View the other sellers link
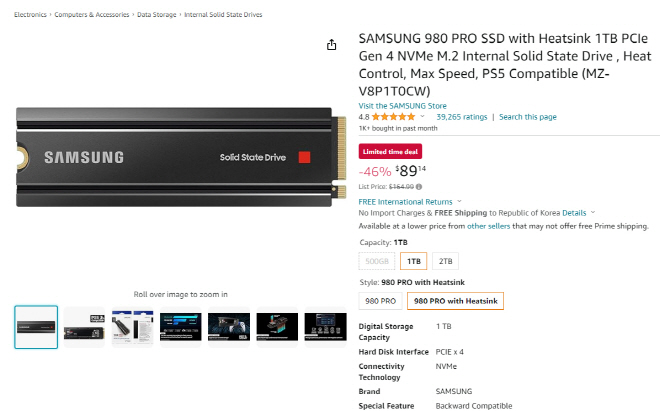The image size is (660, 411). coord(490,226)
